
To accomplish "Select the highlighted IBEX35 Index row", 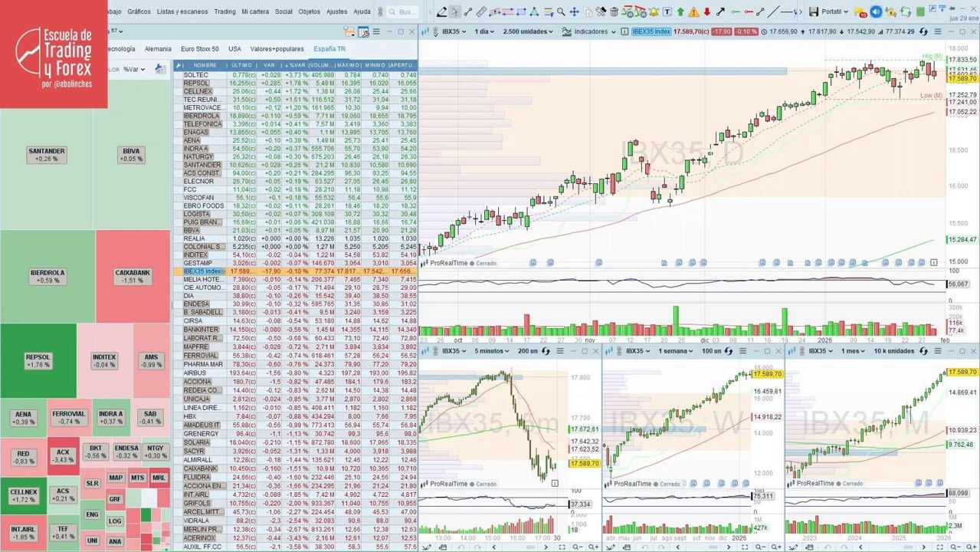I will pos(296,271).
